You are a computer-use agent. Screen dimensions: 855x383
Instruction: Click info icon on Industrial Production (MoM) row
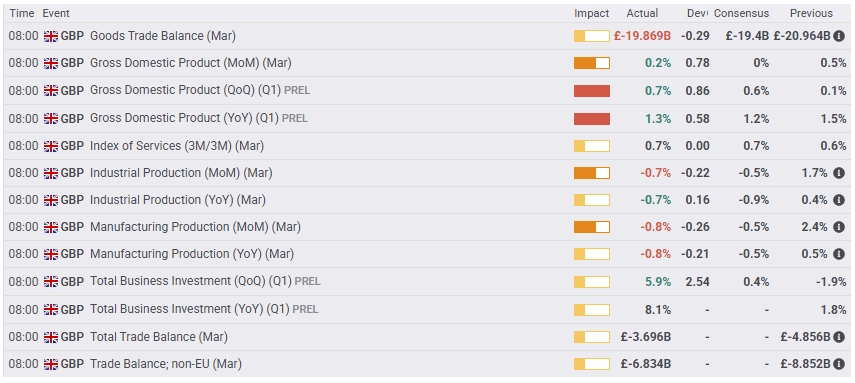point(840,173)
